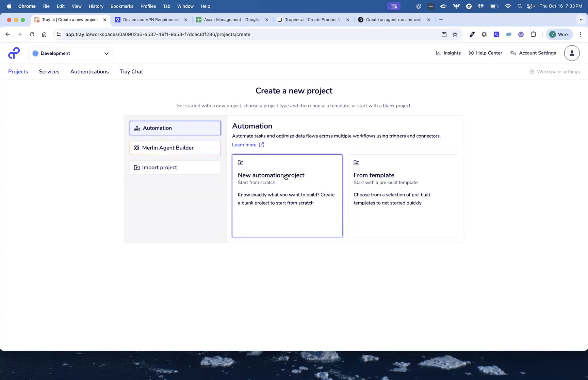The width and height of the screenshot is (588, 380).
Task: Select the Merlin Agent Builder icon
Action: click(137, 148)
